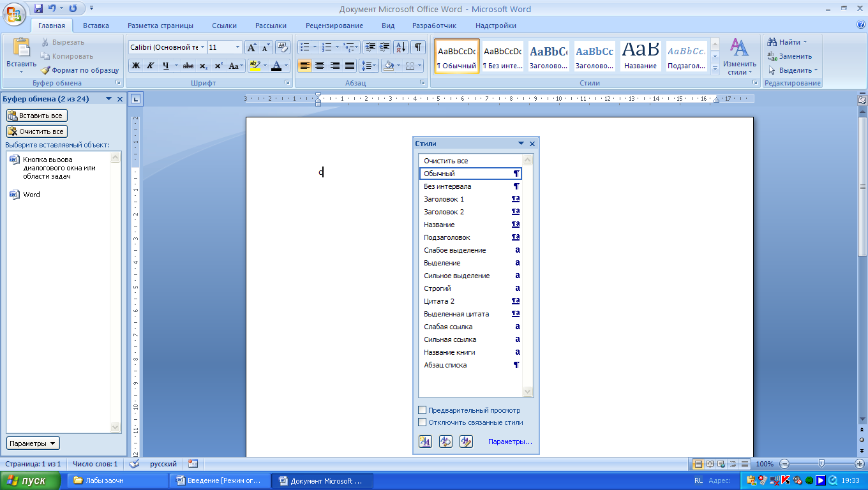Switch to Web Layout view
The image size is (868, 490).
[721, 464]
